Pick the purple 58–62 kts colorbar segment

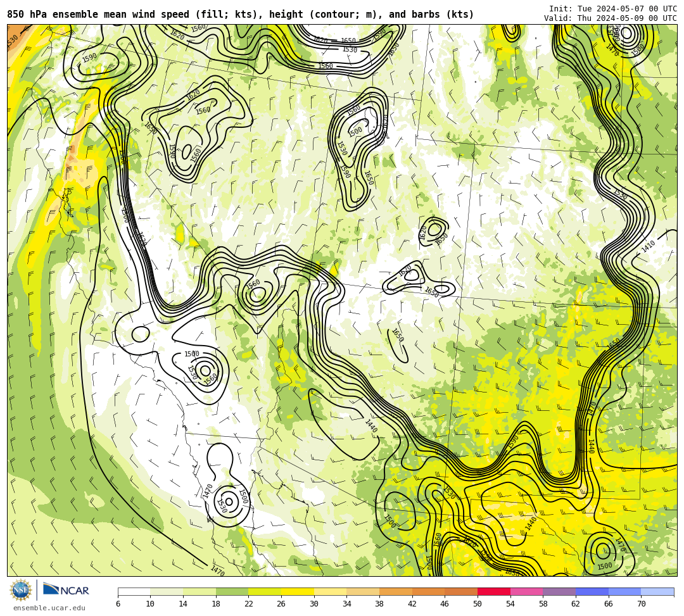(x=559, y=592)
